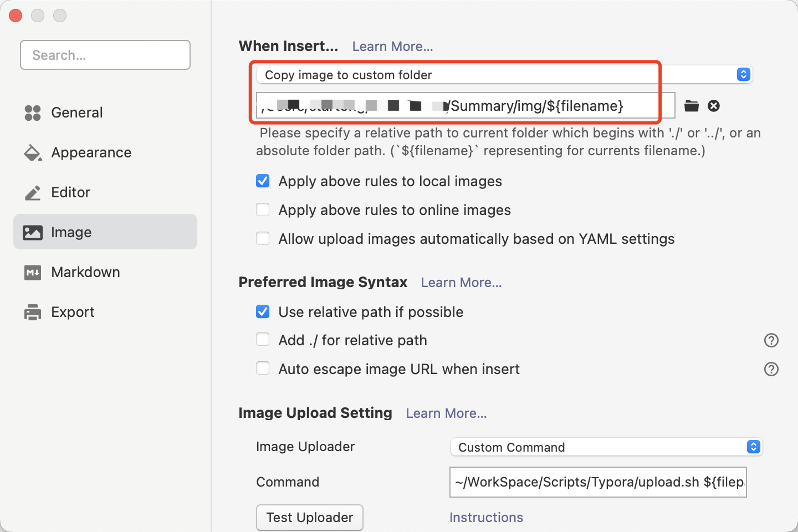
Task: Open the Appearance preferences section
Action: tap(105, 152)
